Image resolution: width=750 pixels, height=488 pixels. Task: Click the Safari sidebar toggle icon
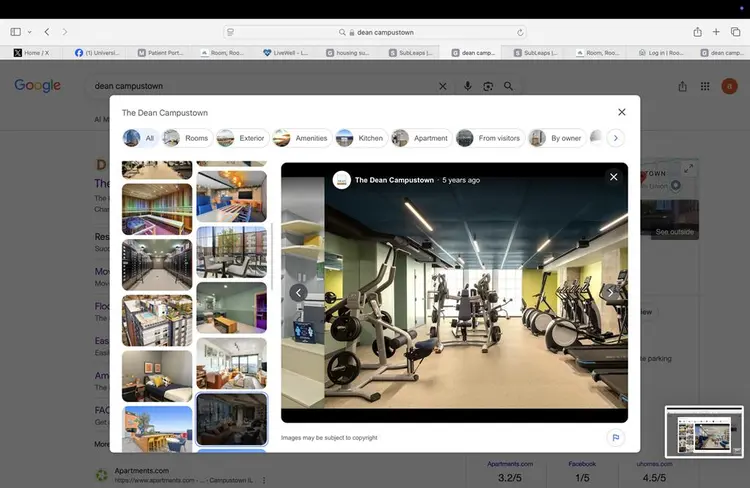15,32
